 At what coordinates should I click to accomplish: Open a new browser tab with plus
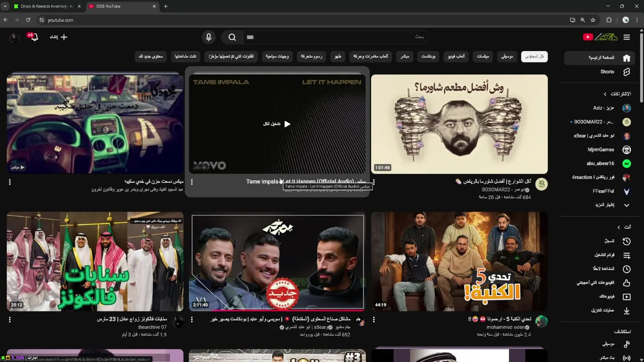click(166, 6)
